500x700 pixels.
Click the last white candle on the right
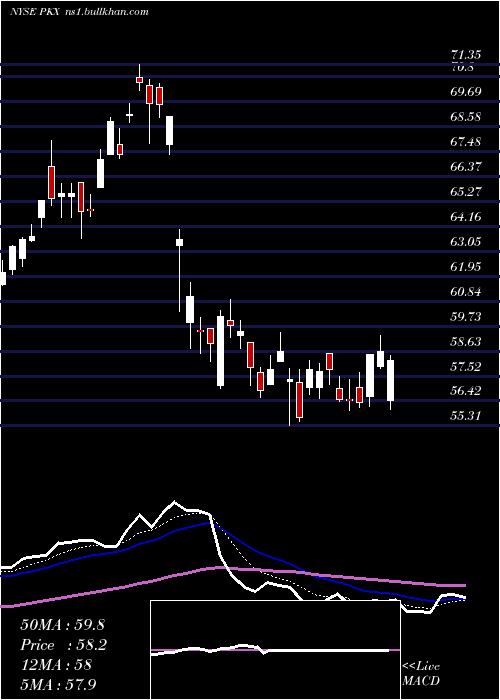coord(391,383)
